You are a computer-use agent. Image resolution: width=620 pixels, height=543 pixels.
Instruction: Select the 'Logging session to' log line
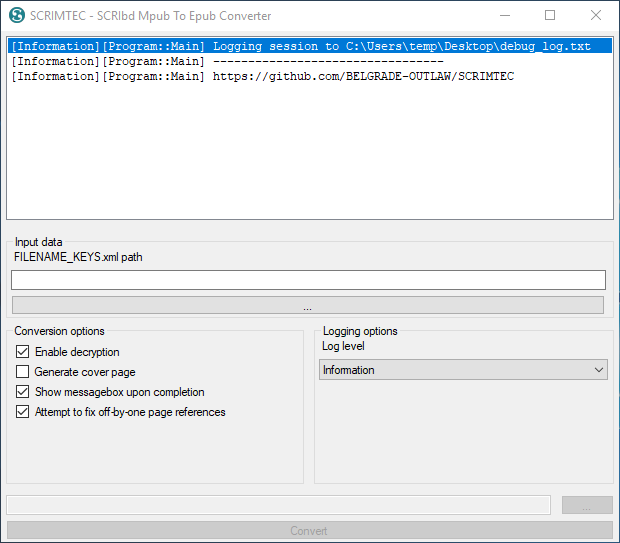click(310, 46)
